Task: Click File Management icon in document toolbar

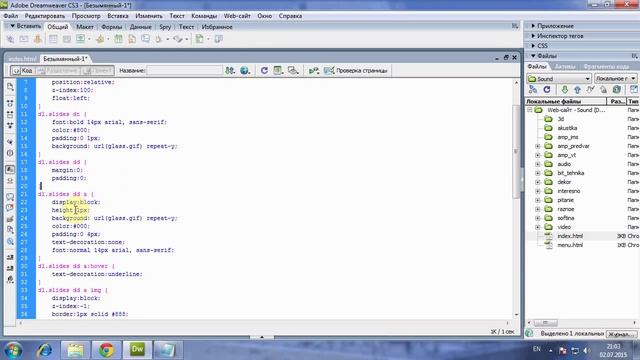Action: tap(230, 71)
